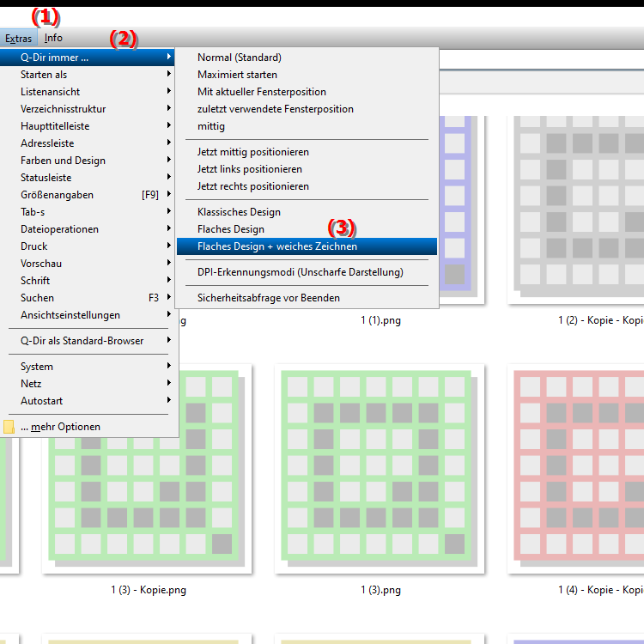Expand arrow next to 'Starten als'
Viewport: 644px width, 644px height.
click(169, 74)
